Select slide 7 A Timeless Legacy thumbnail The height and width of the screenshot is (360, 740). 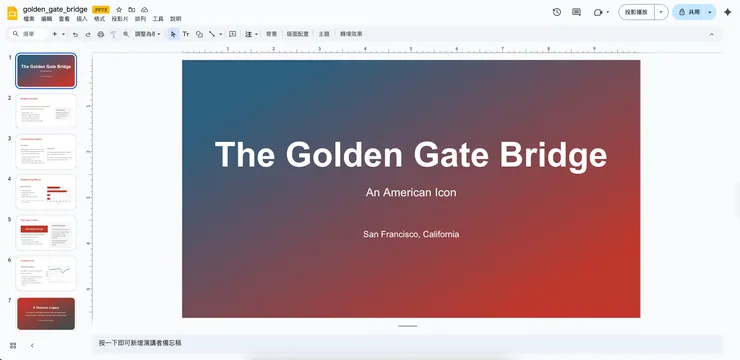46,314
